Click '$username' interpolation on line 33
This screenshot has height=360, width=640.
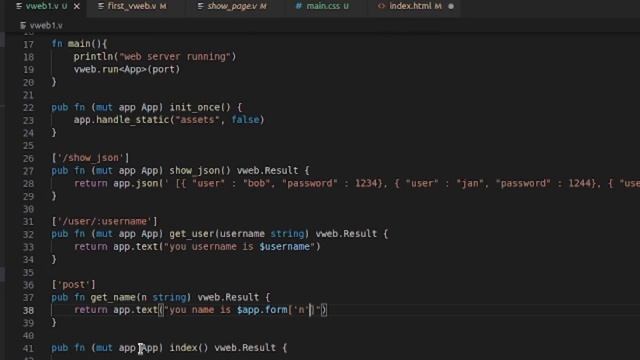click(284, 247)
